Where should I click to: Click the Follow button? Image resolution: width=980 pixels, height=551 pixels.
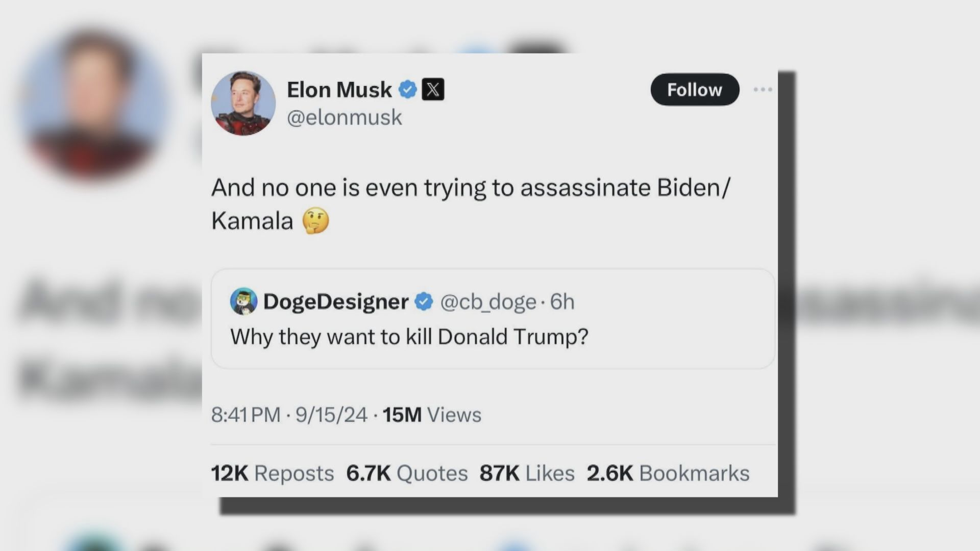(x=694, y=90)
